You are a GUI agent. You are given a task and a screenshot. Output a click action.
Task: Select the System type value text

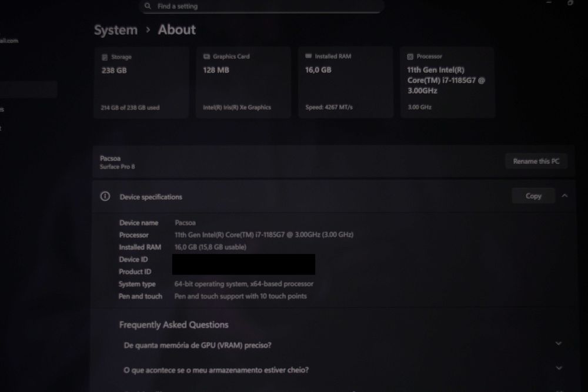tap(244, 284)
